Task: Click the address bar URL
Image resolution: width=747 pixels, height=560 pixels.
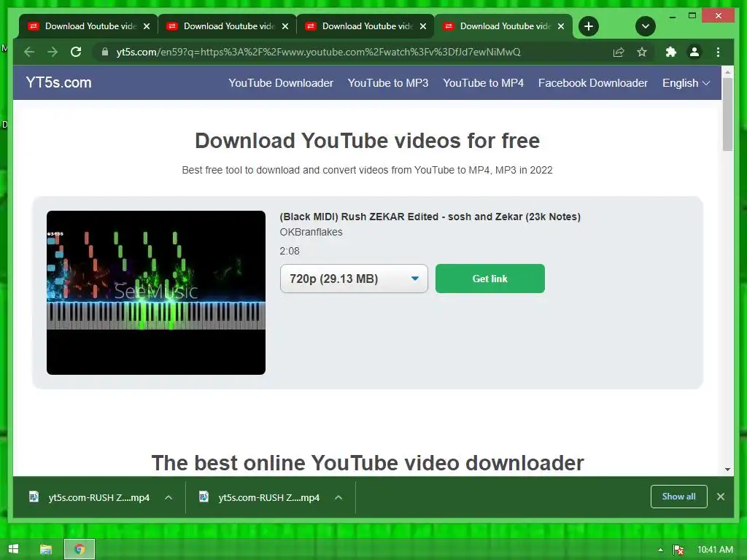Action: click(318, 52)
